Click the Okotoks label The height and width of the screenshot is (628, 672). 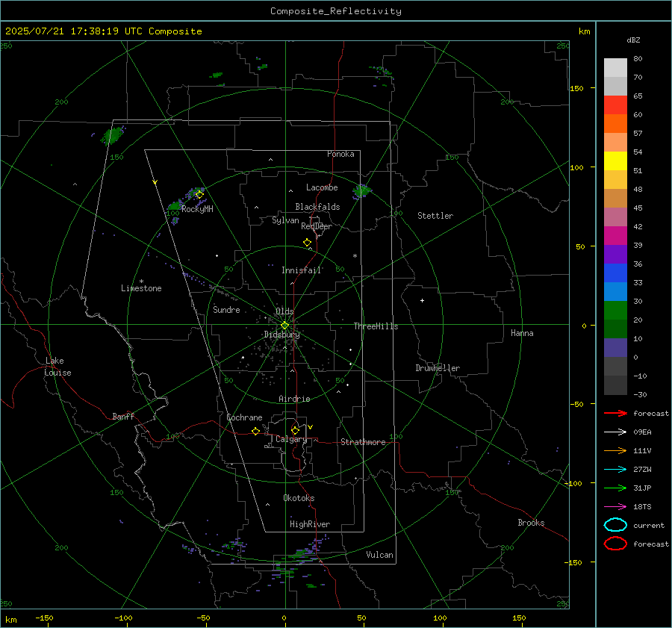tap(299, 498)
